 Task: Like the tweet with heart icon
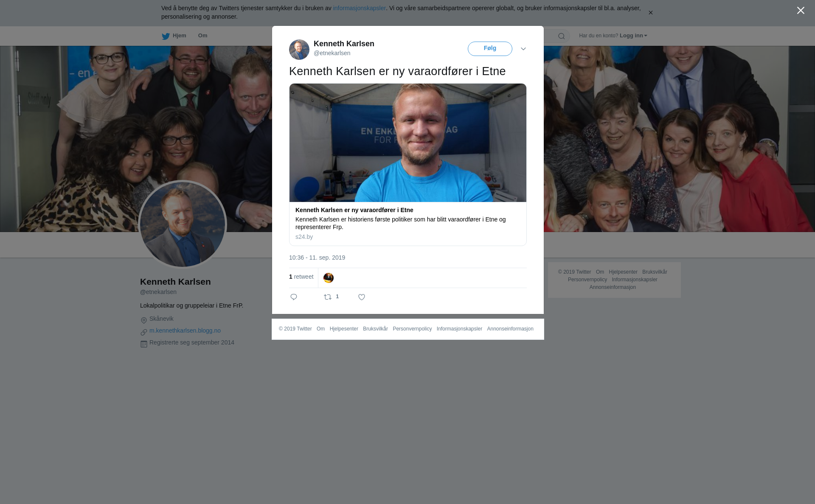coord(362,297)
